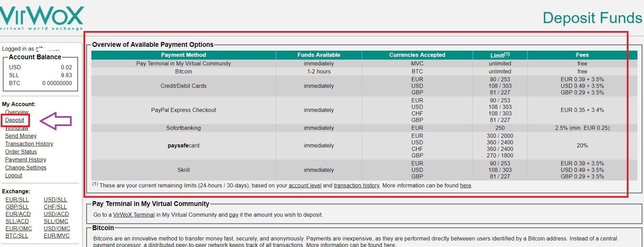Follow the transaction history footnote link
644x247 pixels.
[356, 185]
